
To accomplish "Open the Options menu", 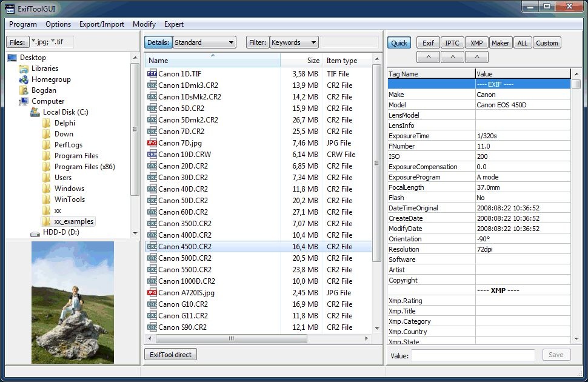I will coord(58,24).
